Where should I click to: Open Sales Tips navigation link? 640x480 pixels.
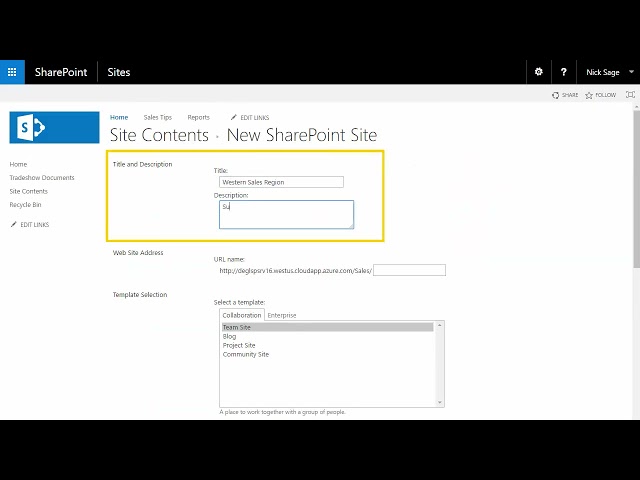point(158,118)
